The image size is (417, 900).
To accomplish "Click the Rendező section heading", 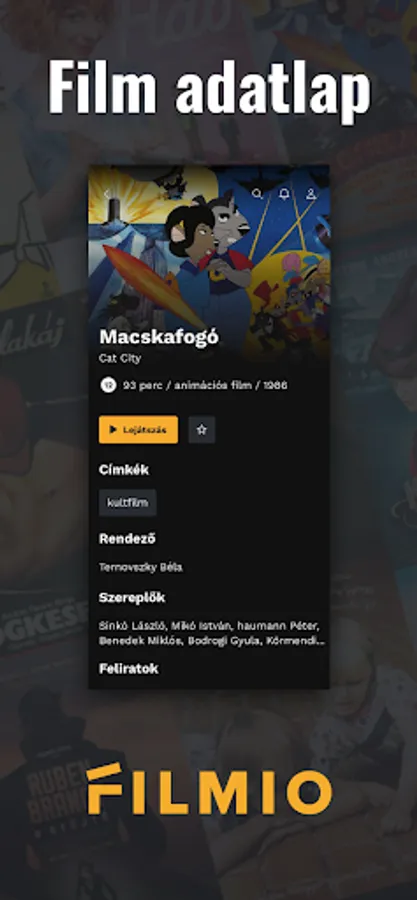I will pos(127,539).
